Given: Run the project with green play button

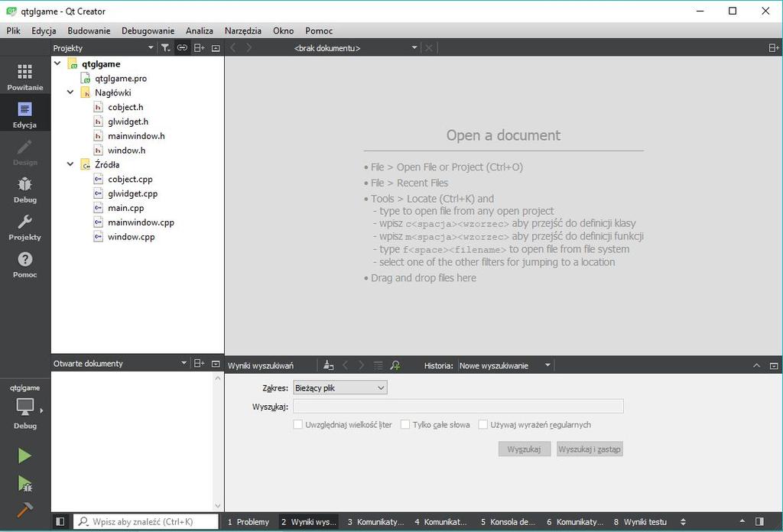Looking at the screenshot, I should (24, 455).
